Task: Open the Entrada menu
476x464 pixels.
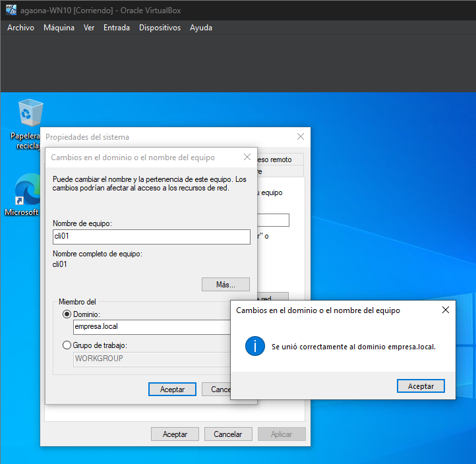Action: click(117, 28)
